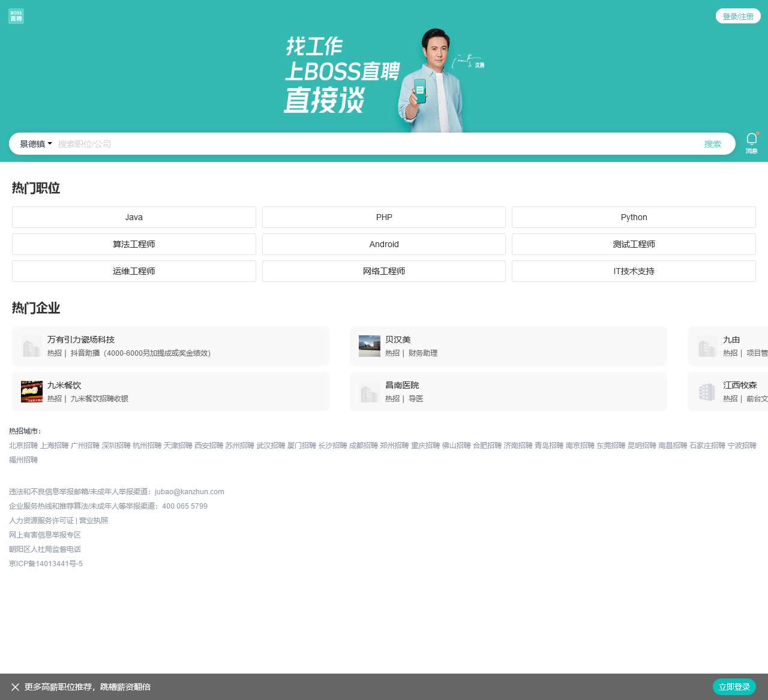Open the 九米餐饮 company logo thumbnail
The height and width of the screenshot is (700, 768).
[x=31, y=391]
